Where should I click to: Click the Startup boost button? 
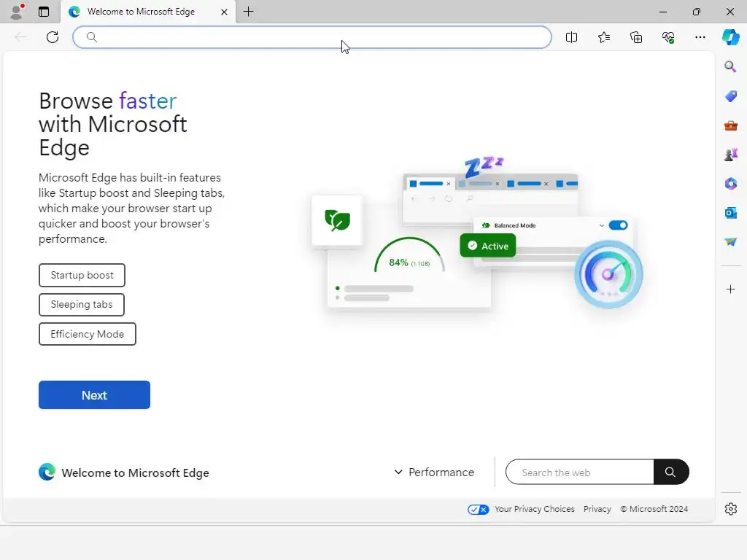click(82, 275)
